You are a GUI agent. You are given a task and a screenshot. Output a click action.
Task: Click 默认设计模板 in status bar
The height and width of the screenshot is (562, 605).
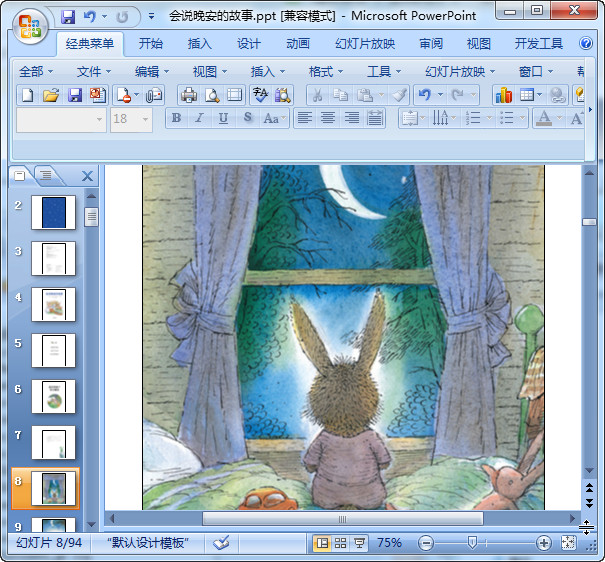[x=148, y=543]
